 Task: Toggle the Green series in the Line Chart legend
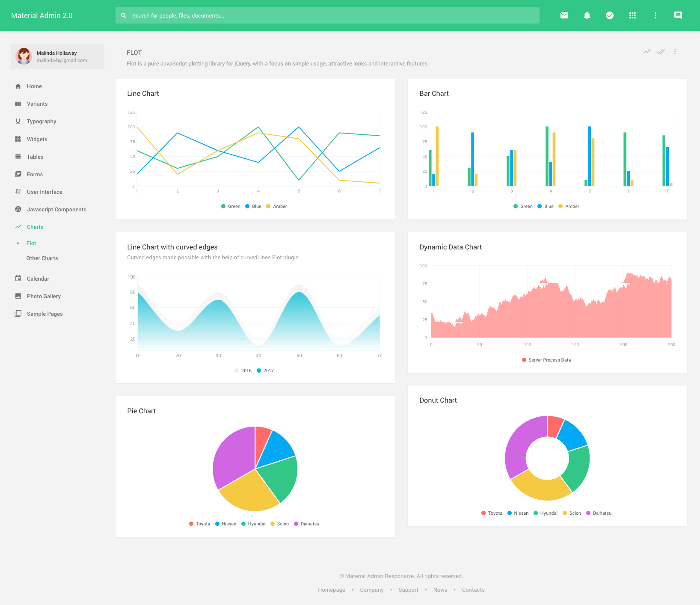[x=231, y=206]
